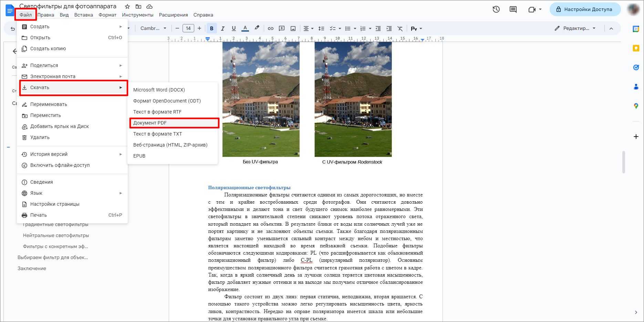The height and width of the screenshot is (322, 644).
Task: Click the insert image icon
Action: point(293,29)
